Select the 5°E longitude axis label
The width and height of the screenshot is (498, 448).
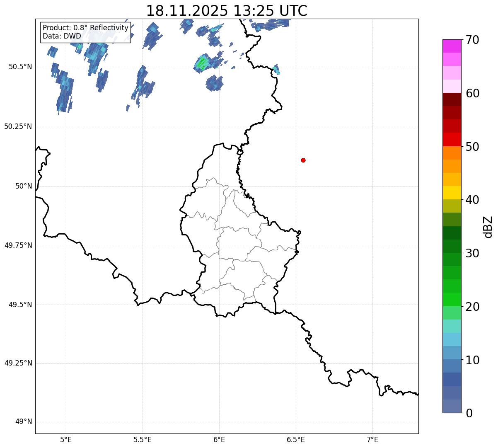pos(66,439)
